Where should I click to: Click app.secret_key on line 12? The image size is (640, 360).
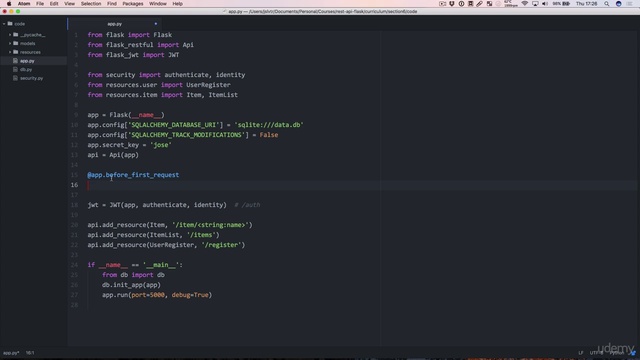[x=113, y=145]
